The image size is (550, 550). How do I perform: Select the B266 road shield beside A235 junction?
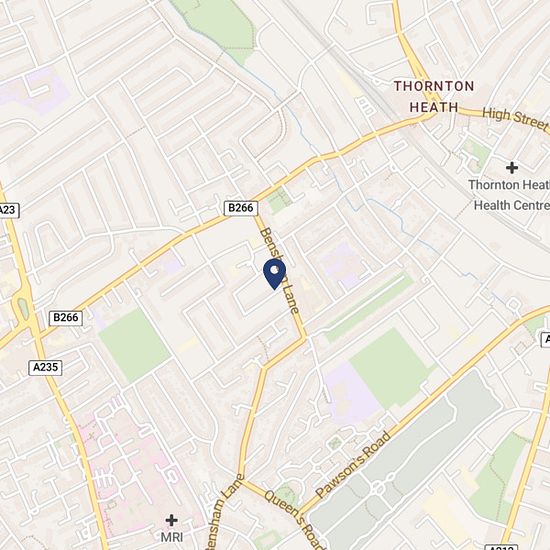point(66,318)
